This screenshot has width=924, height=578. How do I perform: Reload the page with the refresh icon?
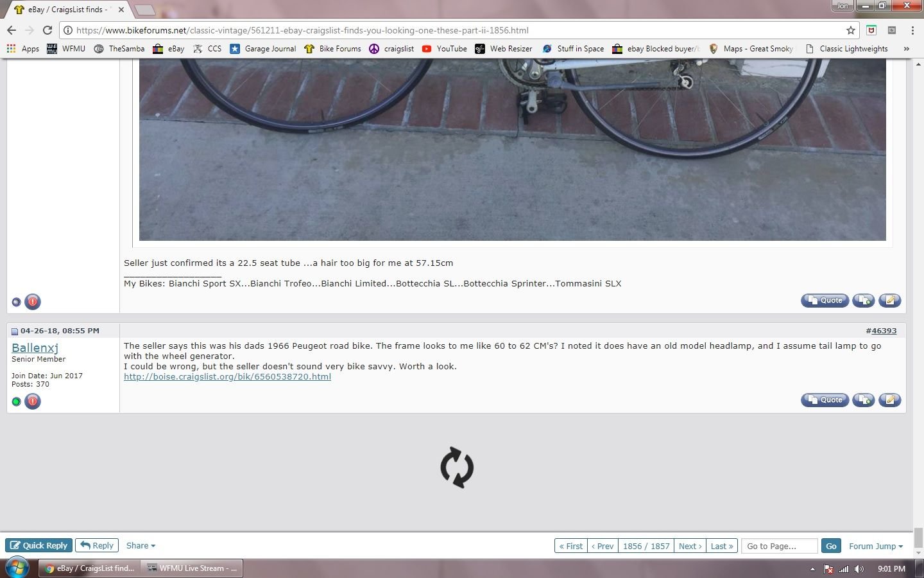(x=47, y=30)
